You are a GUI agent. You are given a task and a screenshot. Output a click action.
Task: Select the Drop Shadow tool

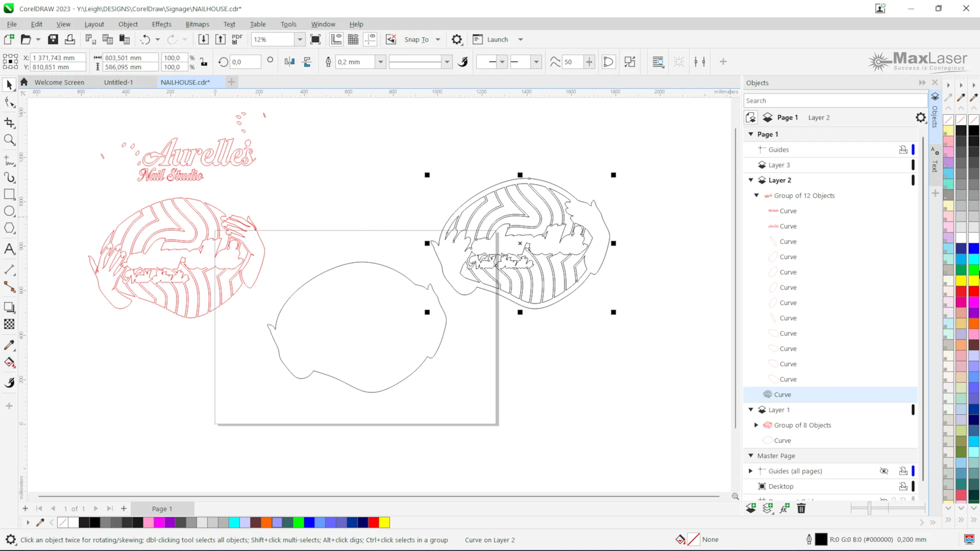tap(9, 307)
